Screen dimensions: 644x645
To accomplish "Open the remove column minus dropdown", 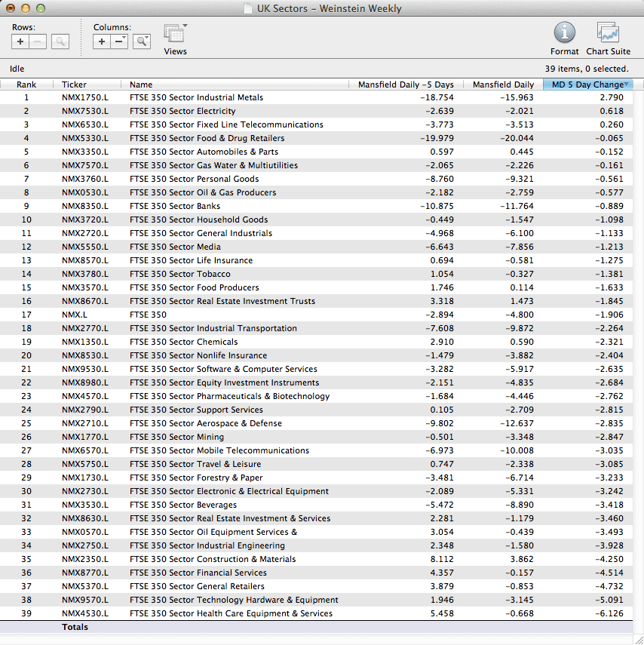I will pyautogui.click(x=120, y=41).
